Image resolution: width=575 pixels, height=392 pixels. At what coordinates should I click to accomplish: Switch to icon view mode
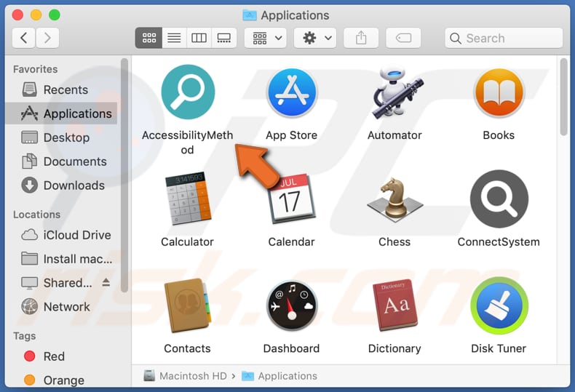[149, 38]
